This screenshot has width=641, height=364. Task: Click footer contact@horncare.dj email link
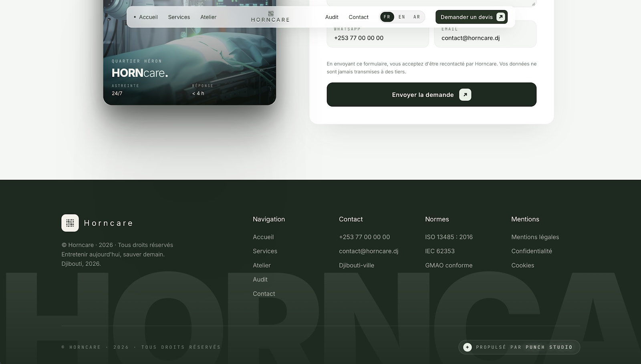369,251
